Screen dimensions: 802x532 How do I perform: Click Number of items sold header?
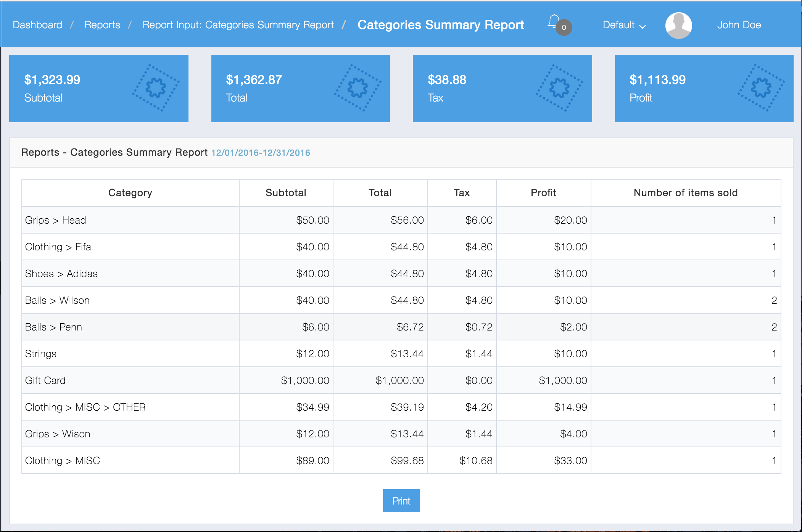686,193
